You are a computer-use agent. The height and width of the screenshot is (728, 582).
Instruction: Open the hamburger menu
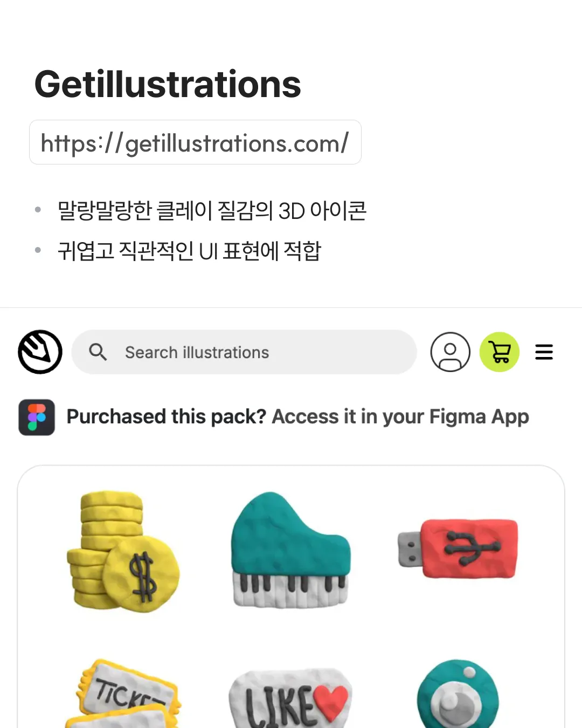click(544, 352)
